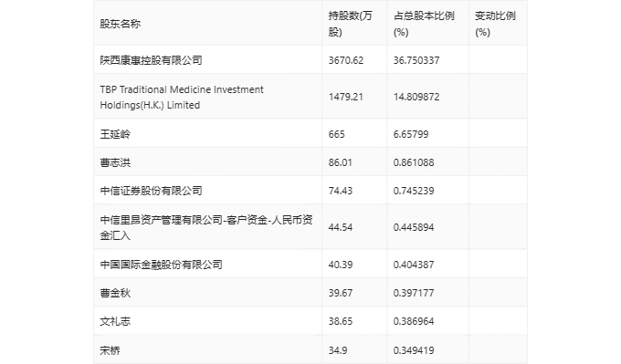Select shareholder 中信证券股份有限公司
The width and height of the screenshot is (621, 364).
(151, 191)
